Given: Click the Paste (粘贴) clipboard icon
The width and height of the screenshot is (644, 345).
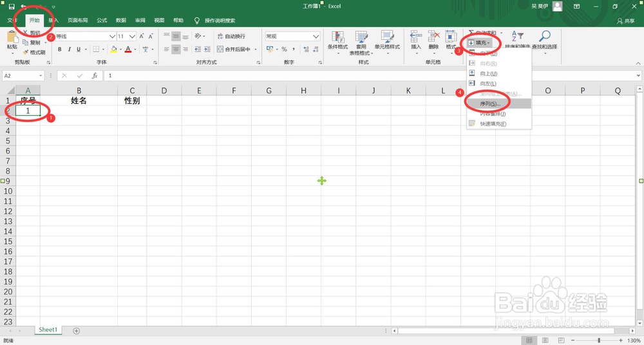Looking at the screenshot, I should pyautogui.click(x=12, y=37).
